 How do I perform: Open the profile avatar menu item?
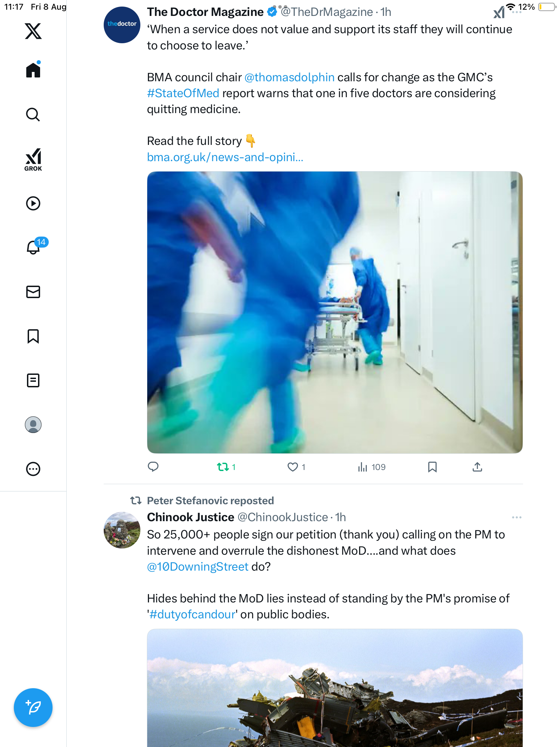33,425
